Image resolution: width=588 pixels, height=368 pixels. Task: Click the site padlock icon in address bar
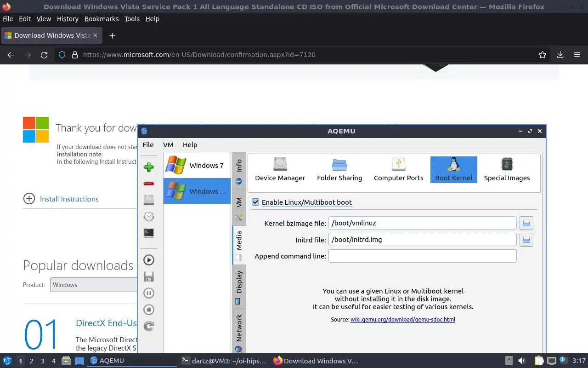[74, 55]
